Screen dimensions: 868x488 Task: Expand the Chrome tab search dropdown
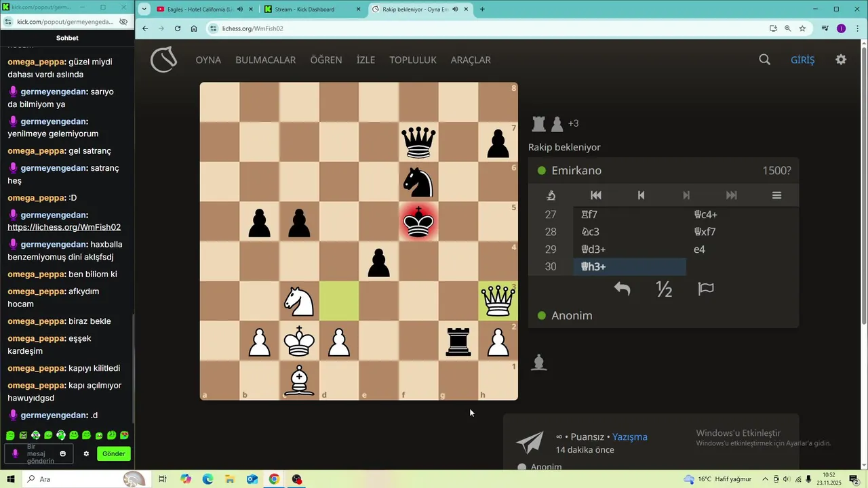point(144,9)
